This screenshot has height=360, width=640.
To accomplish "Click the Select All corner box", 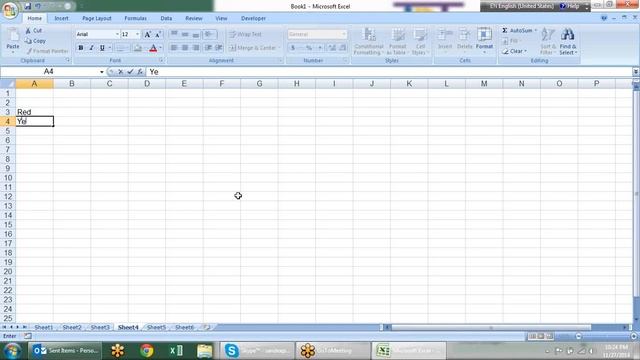I will (8, 84).
